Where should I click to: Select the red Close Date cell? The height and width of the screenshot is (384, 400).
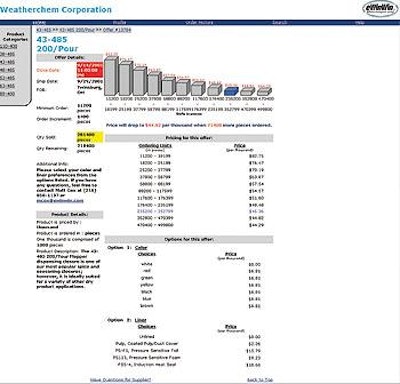pyautogui.click(x=90, y=70)
